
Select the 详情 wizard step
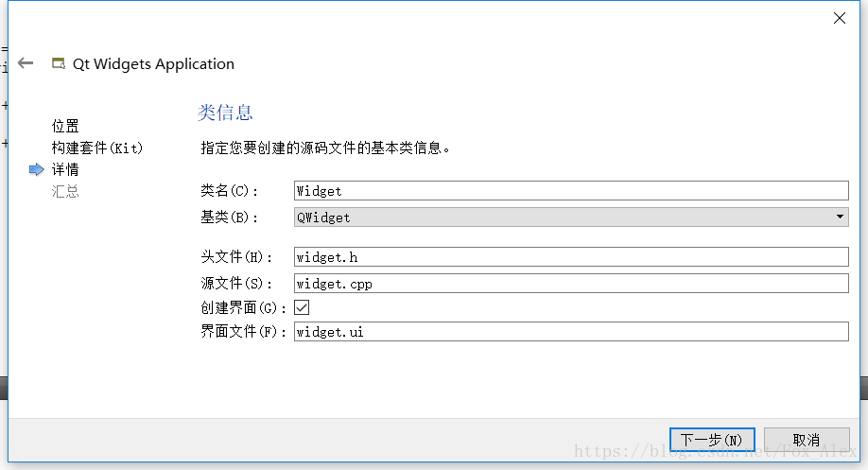(x=65, y=169)
